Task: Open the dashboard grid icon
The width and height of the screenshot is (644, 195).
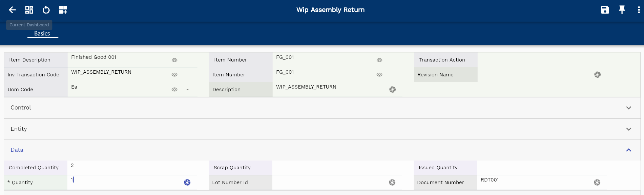Action: tap(29, 10)
